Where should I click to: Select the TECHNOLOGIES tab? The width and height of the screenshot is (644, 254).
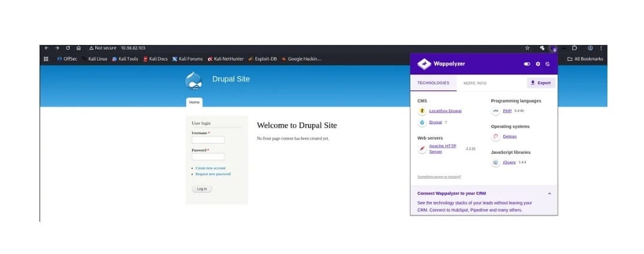click(x=433, y=83)
